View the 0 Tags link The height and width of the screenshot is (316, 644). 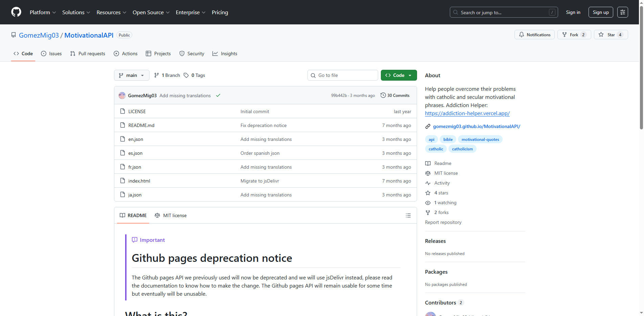(x=194, y=75)
